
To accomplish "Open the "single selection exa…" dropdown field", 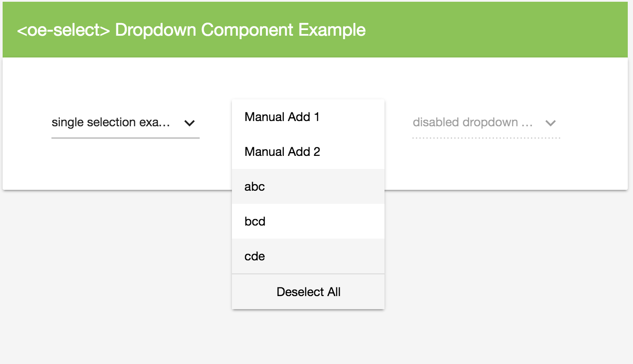I will (126, 123).
